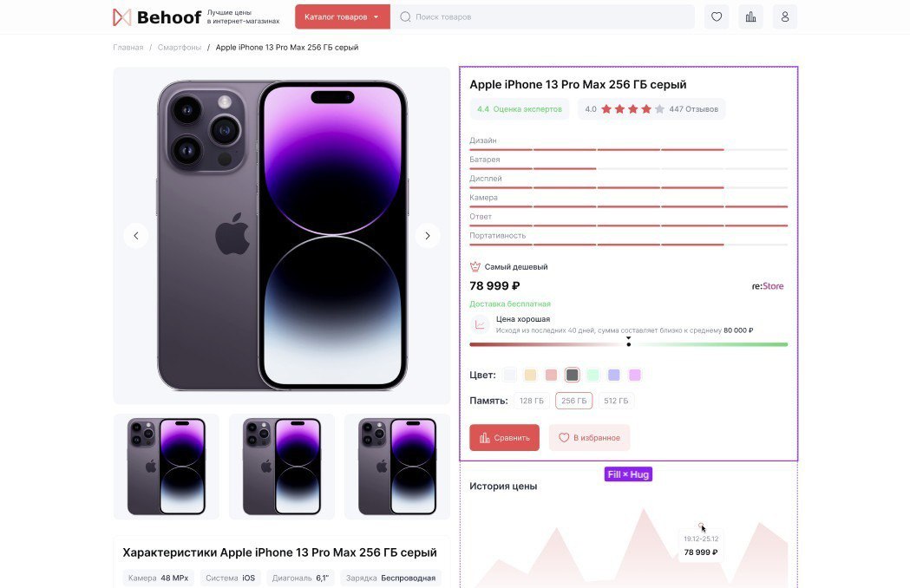The image size is (910, 588).
Task: Add product with В избранное button
Action: (x=589, y=438)
